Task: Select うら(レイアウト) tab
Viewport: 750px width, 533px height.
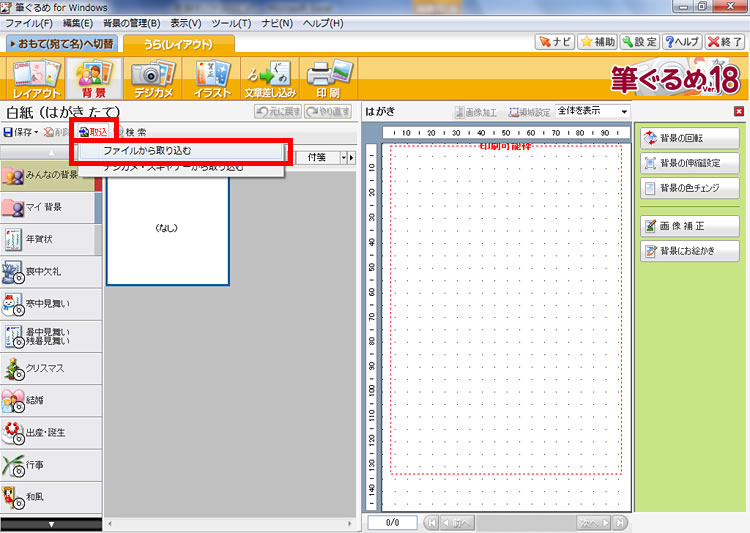Action: (178, 44)
